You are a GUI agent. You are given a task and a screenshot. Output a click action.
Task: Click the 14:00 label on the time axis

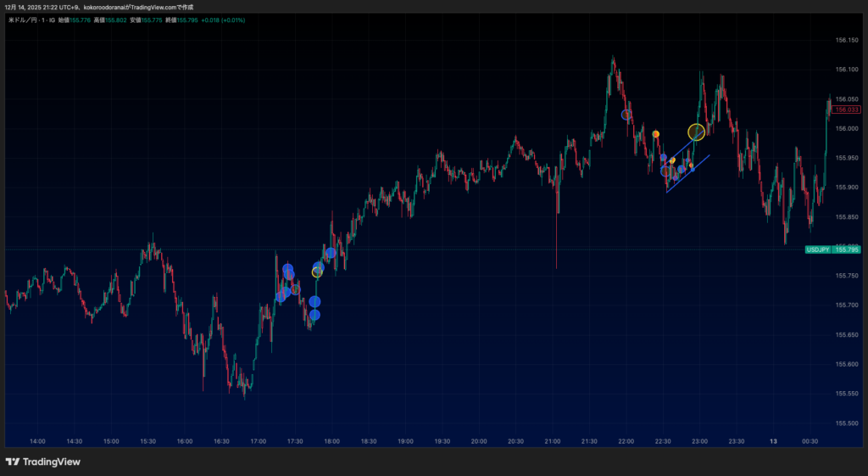click(x=37, y=441)
